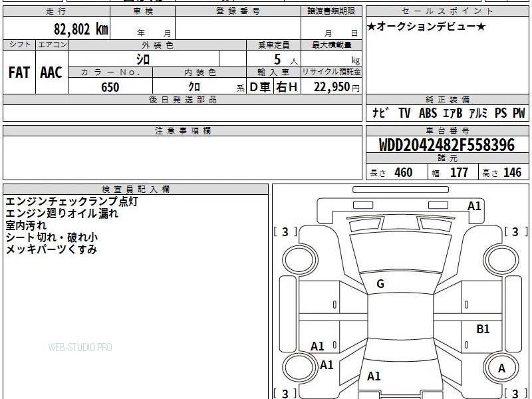Select the エアB equipment item

tap(453, 112)
